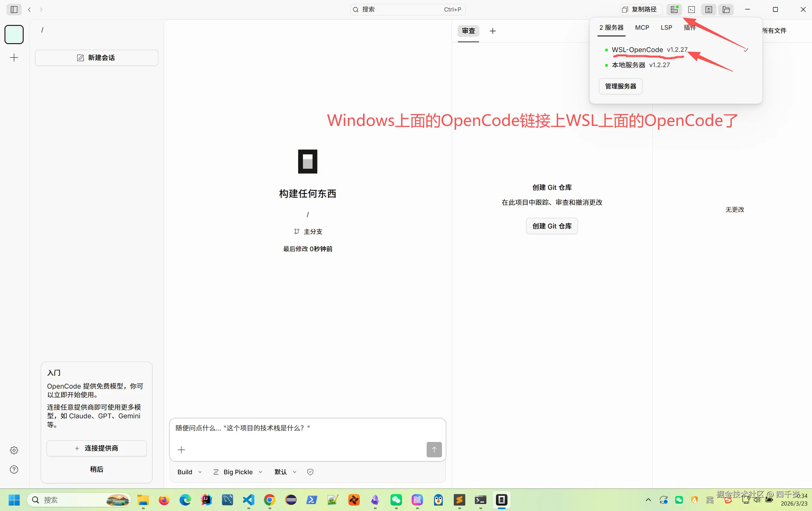Open the server status icon in the toolbar
This screenshot has height=511, width=812.
674,10
